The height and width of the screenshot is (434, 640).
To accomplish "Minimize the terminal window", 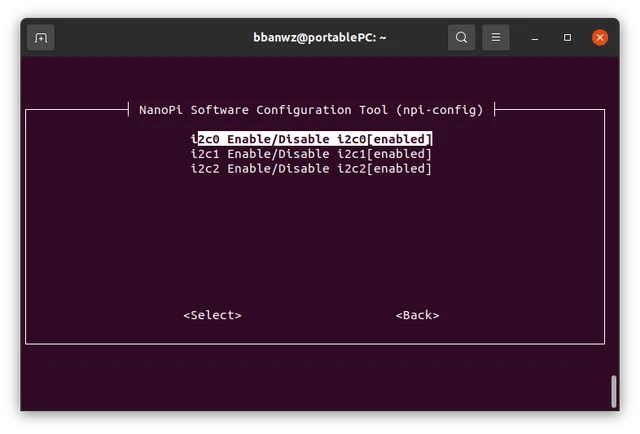I will click(x=535, y=38).
